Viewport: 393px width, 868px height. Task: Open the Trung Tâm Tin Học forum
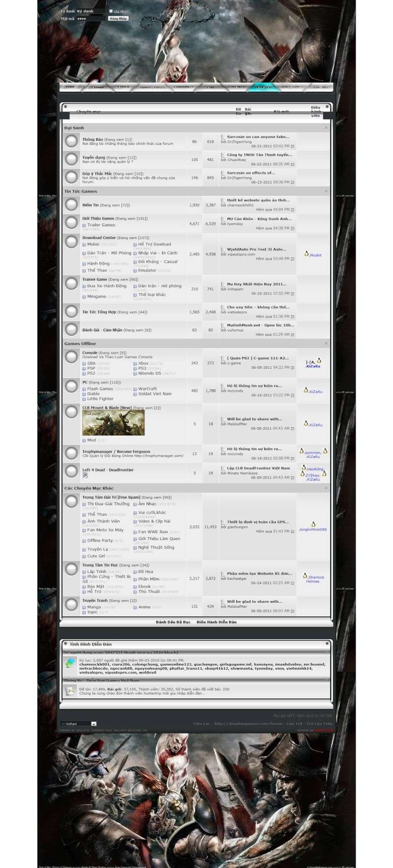pos(100,565)
